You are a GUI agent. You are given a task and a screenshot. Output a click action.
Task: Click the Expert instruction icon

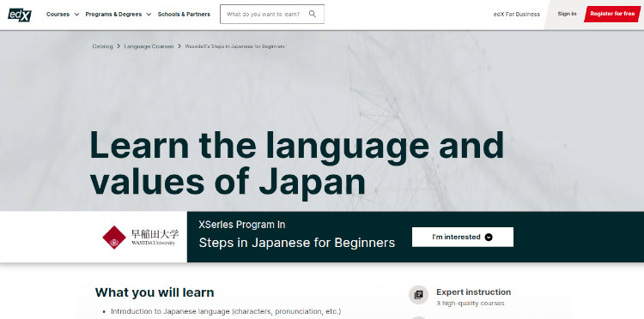tap(418, 295)
